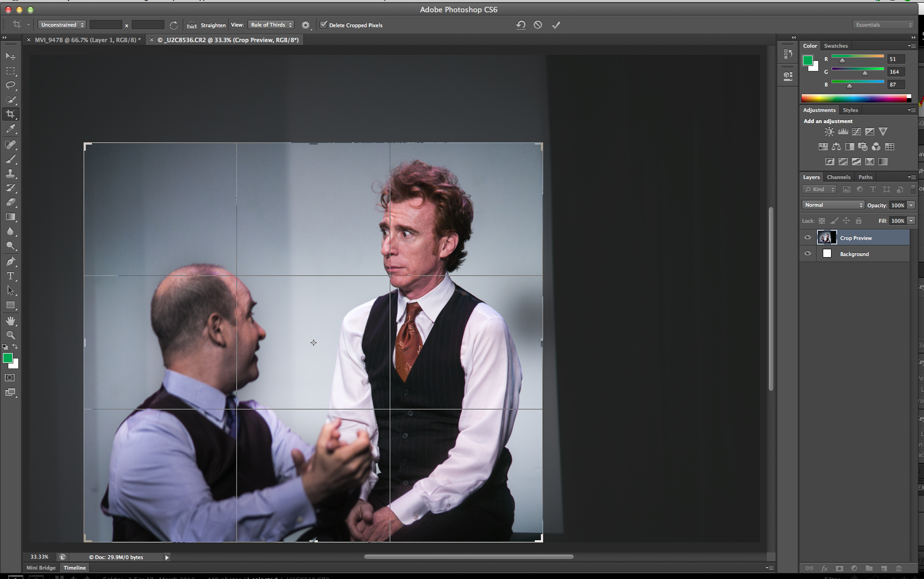Cancel the current crop operation
Screen dimensions: 924x579
click(538, 25)
